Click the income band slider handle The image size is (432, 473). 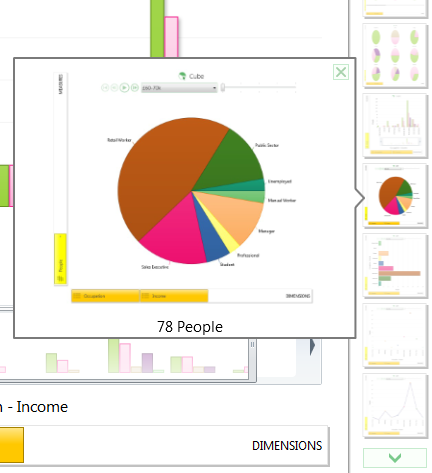click(x=223, y=87)
